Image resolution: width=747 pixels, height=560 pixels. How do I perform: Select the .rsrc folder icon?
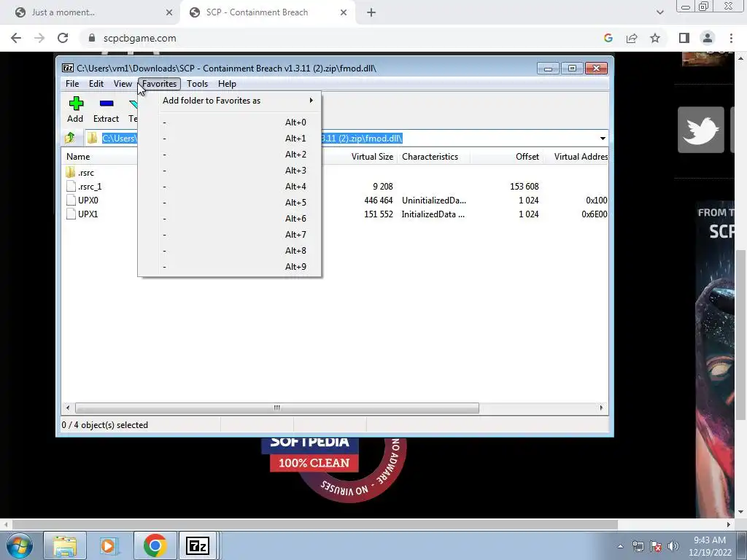click(x=71, y=172)
